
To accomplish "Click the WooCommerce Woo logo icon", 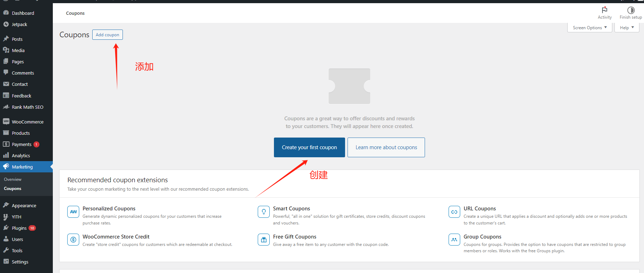I will [x=6, y=121].
